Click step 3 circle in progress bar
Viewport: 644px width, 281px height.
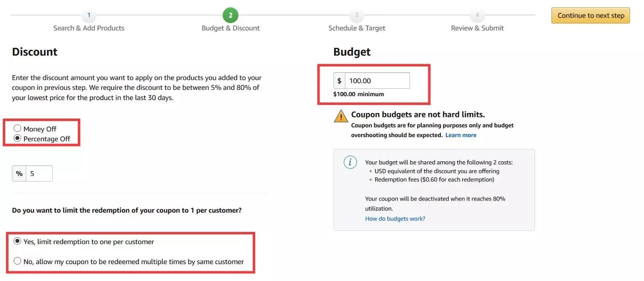[x=357, y=15]
